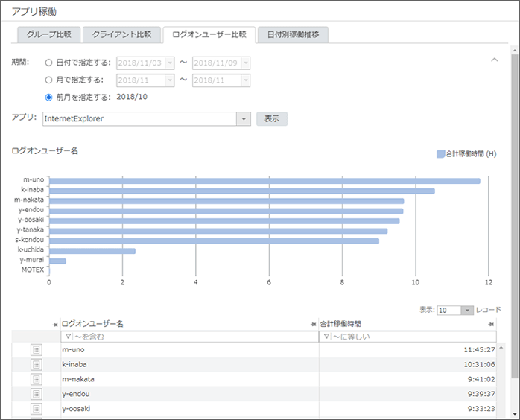Open start month 2018/11 dropdown
The height and width of the screenshot is (420, 520).
pos(170,80)
